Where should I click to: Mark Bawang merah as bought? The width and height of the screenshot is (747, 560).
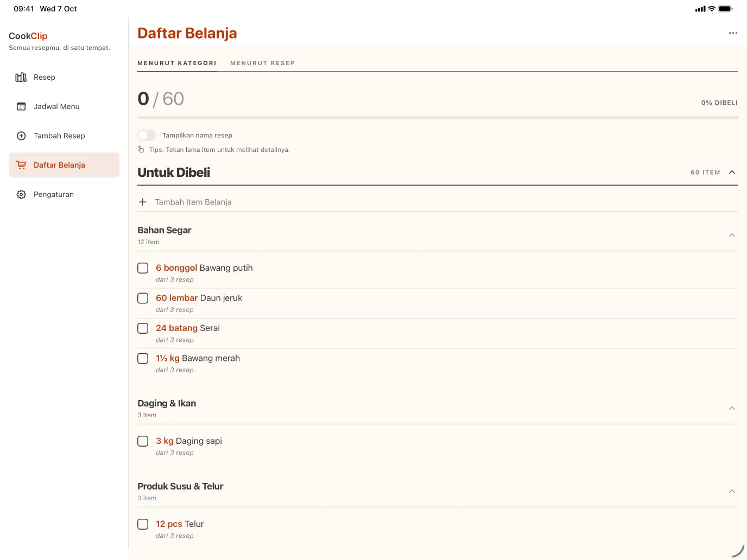click(x=143, y=358)
